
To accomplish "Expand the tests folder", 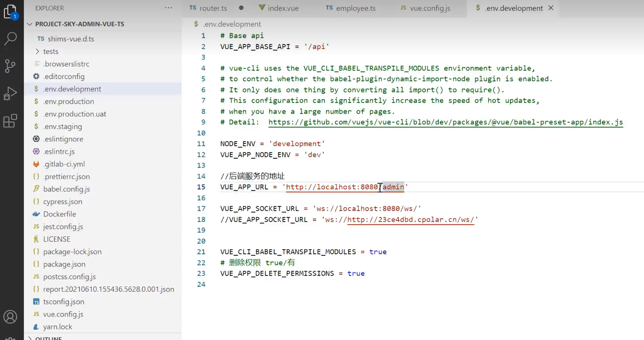I will [x=50, y=51].
